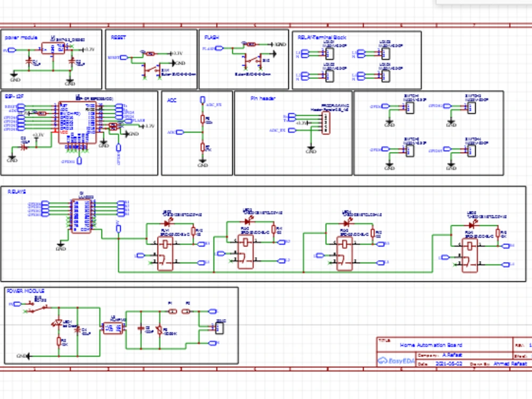The width and height of the screenshot is (532, 399).
Task: Click the GND ground symbol in the ADC section
Action: tap(204, 161)
